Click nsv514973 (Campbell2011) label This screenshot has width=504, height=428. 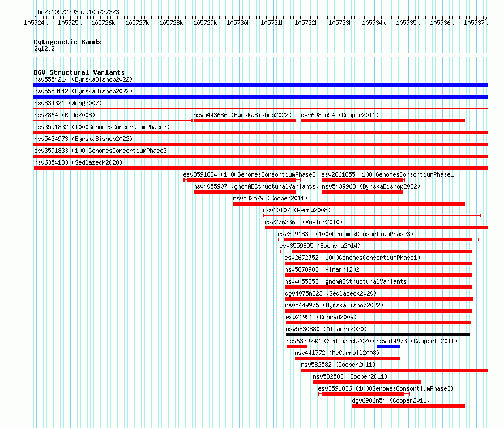[x=417, y=341]
